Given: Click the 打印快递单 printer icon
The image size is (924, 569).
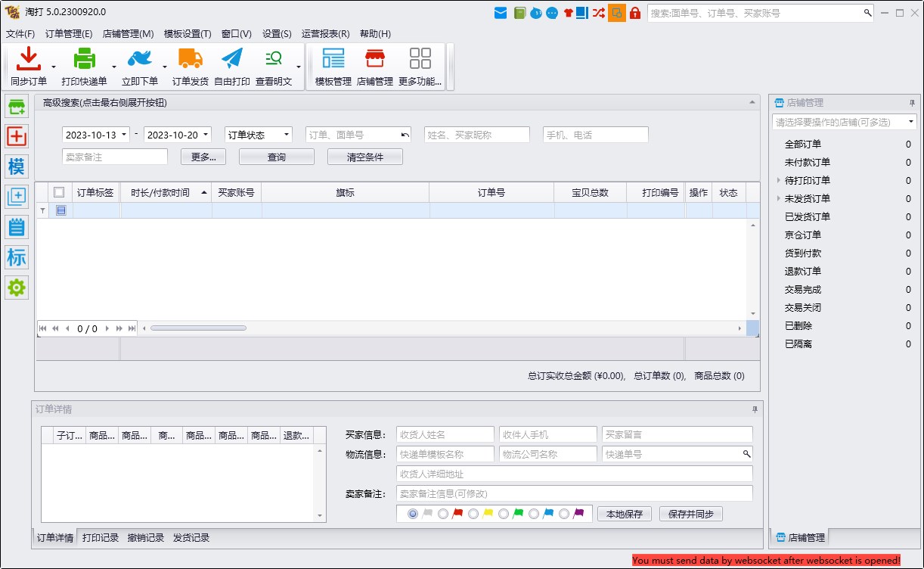Looking at the screenshot, I should coord(84,59).
